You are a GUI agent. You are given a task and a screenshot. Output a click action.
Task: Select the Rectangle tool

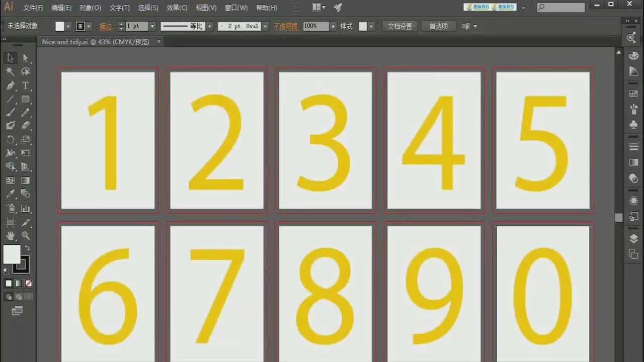click(x=26, y=99)
